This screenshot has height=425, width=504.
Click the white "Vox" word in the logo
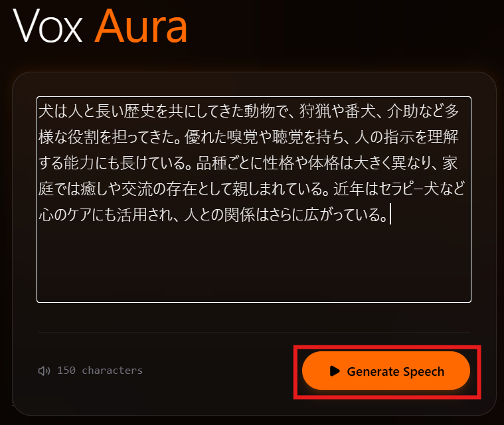48,26
